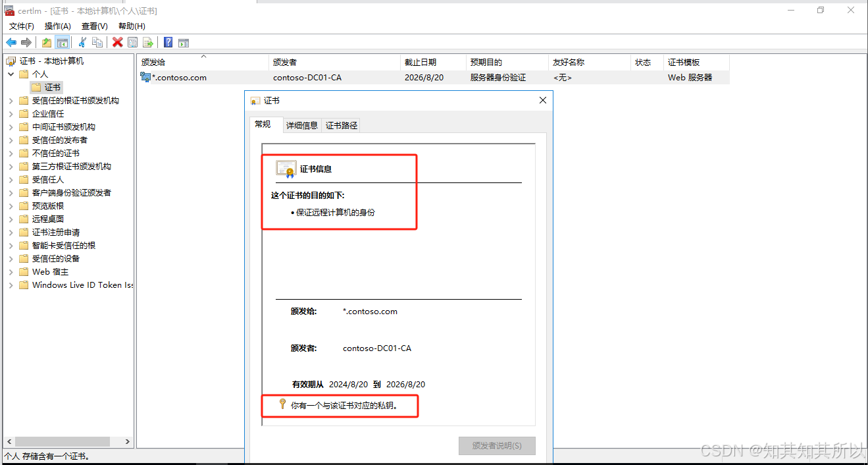
Task: Select the *.contoso.com certificate row
Action: tap(179, 78)
